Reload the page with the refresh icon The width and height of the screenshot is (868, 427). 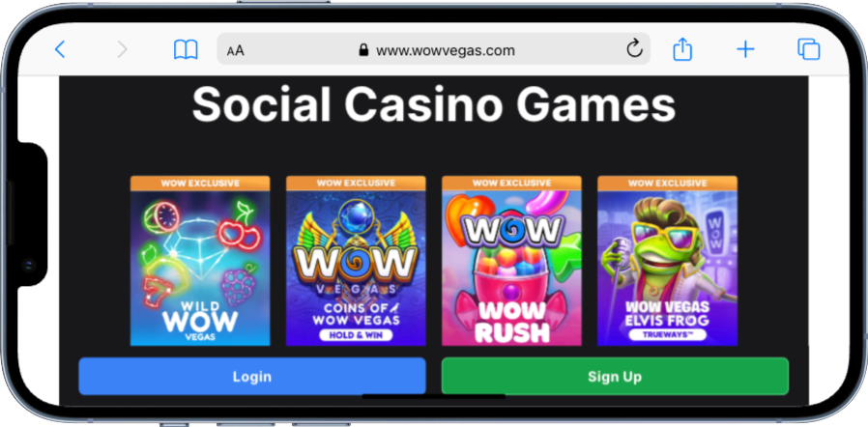click(634, 49)
